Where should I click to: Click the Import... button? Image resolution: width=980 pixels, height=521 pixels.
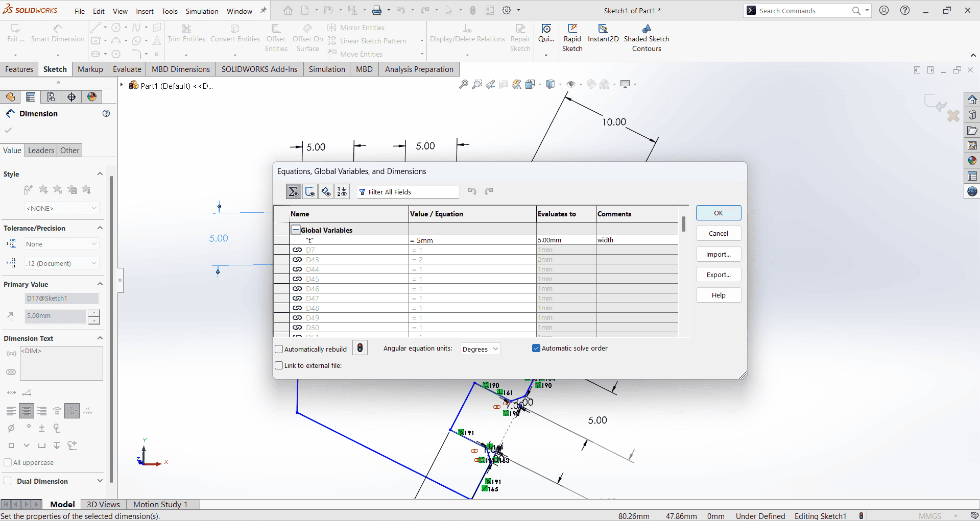719,254
